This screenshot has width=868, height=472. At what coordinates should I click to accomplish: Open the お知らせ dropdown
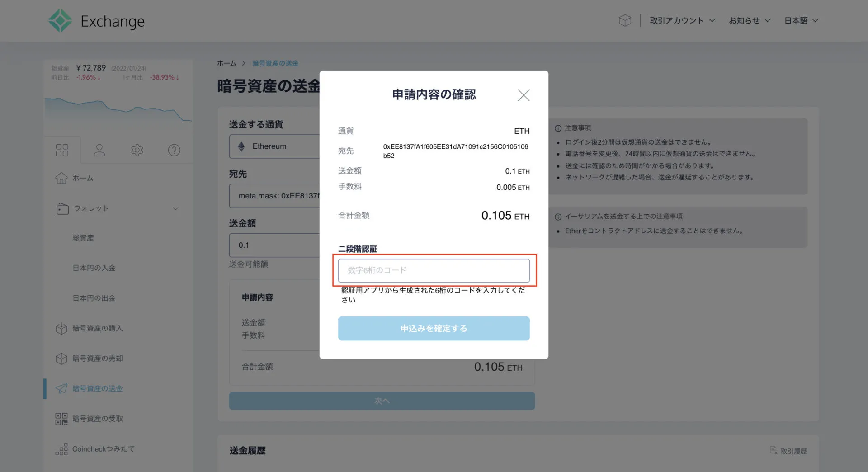(749, 20)
